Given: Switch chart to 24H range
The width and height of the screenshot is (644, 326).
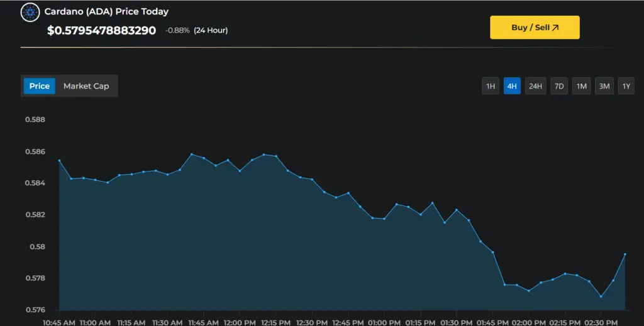Looking at the screenshot, I should pyautogui.click(x=535, y=86).
